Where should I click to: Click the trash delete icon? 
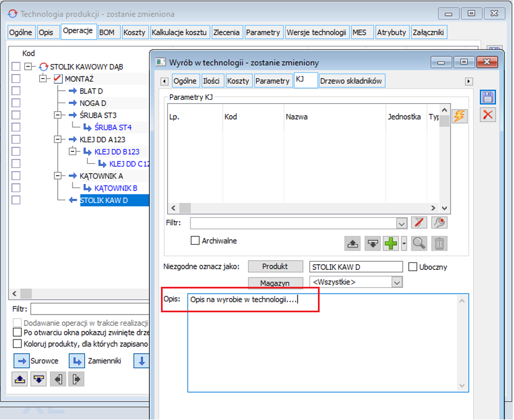(439, 244)
